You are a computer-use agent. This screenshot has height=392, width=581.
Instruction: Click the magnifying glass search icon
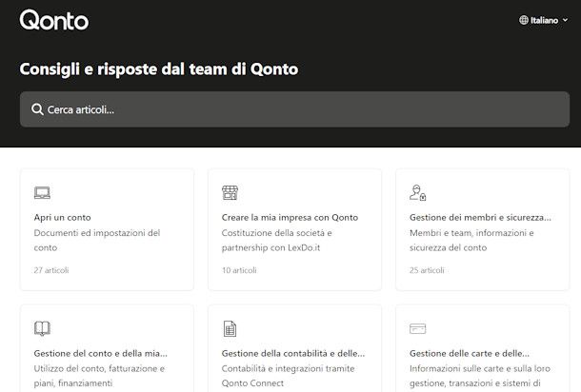point(37,109)
